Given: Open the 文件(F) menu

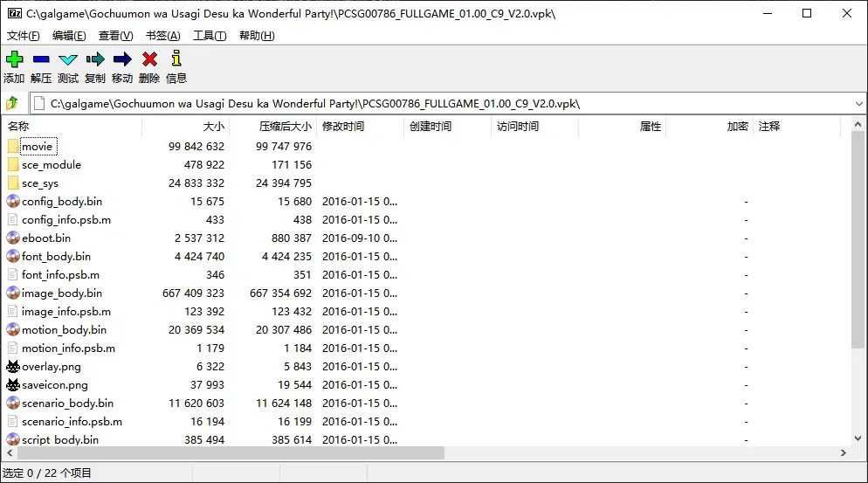Looking at the screenshot, I should 24,36.
